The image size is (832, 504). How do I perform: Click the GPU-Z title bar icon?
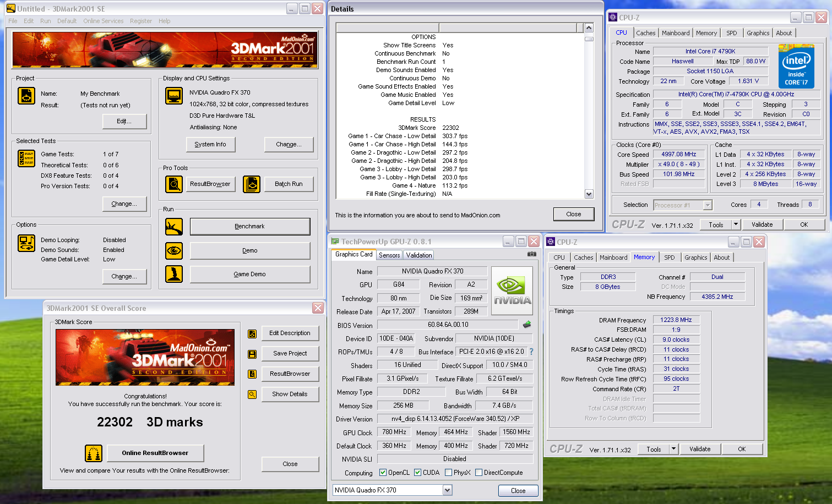[335, 242]
